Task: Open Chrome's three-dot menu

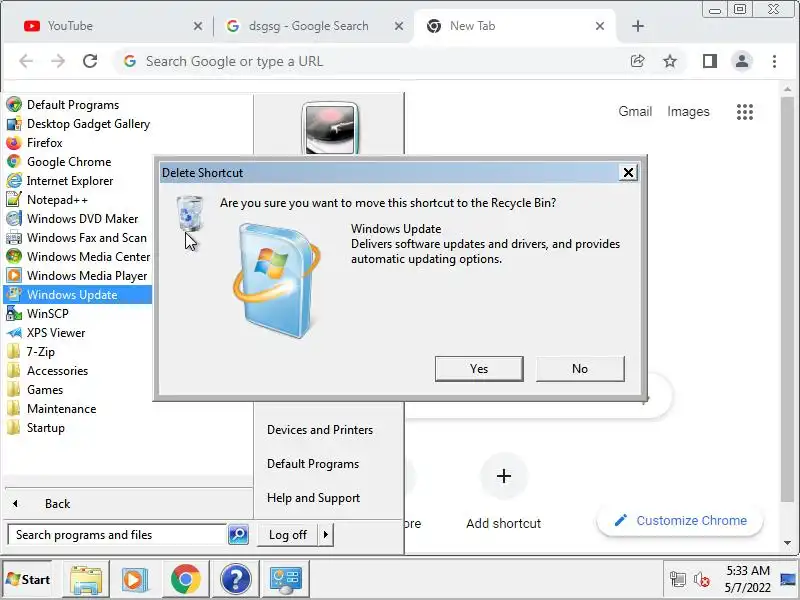Action: tap(774, 61)
